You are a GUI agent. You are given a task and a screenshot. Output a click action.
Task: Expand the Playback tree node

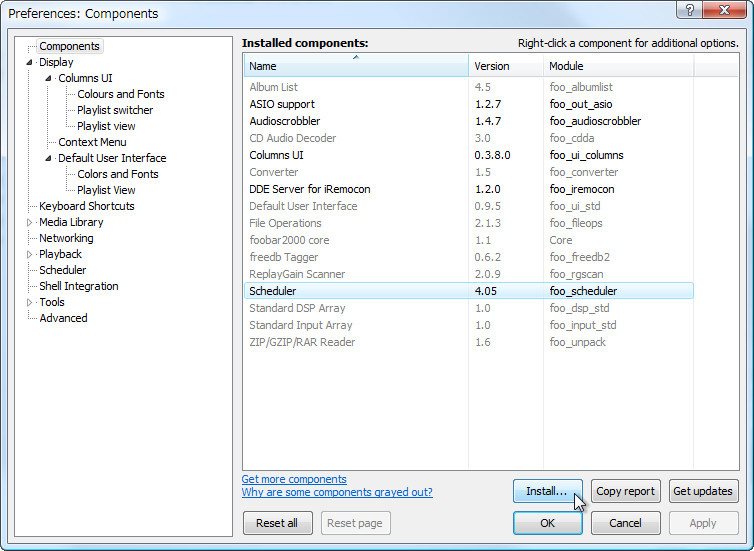click(29, 254)
